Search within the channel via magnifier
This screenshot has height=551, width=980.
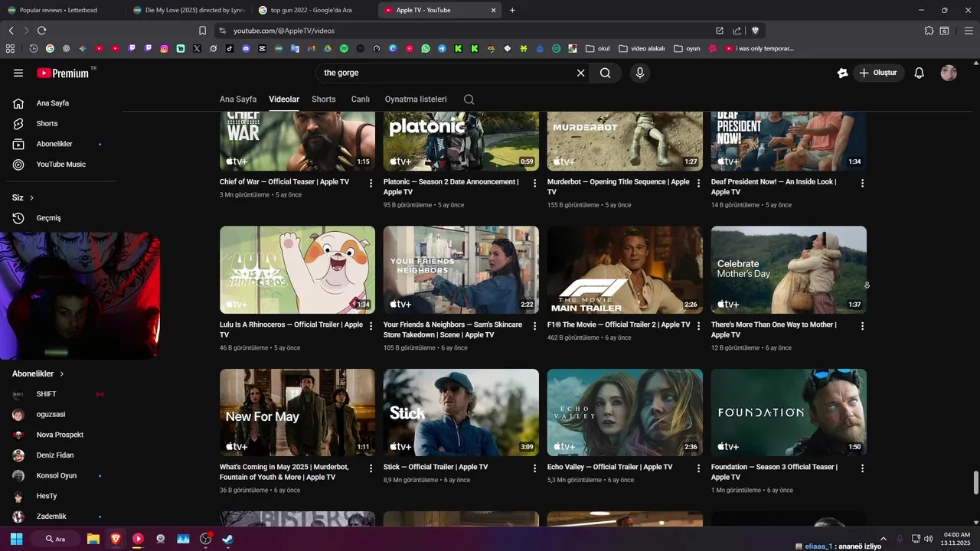click(x=469, y=99)
